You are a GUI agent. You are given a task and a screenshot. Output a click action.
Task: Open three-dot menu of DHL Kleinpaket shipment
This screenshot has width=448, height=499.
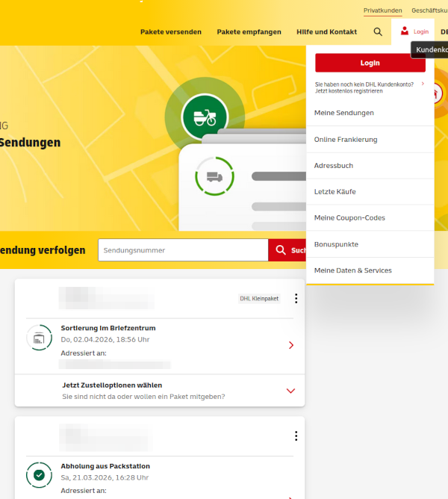coord(296,299)
